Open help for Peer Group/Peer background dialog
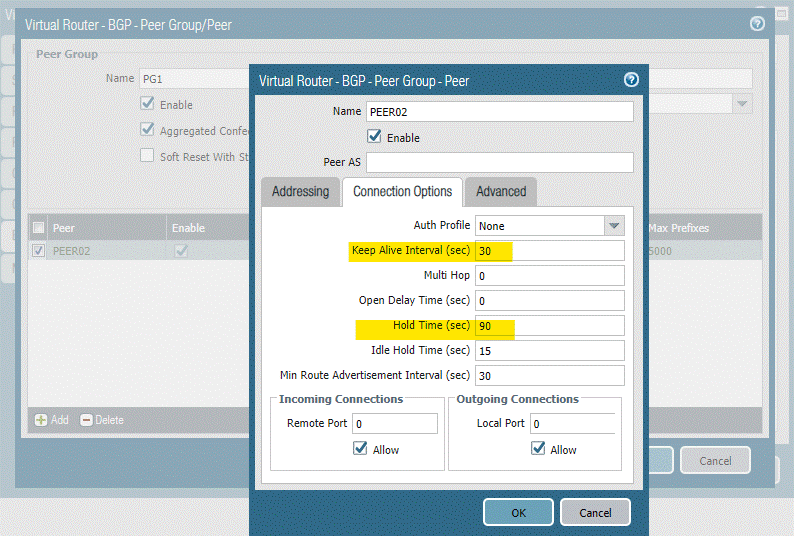 (x=757, y=23)
